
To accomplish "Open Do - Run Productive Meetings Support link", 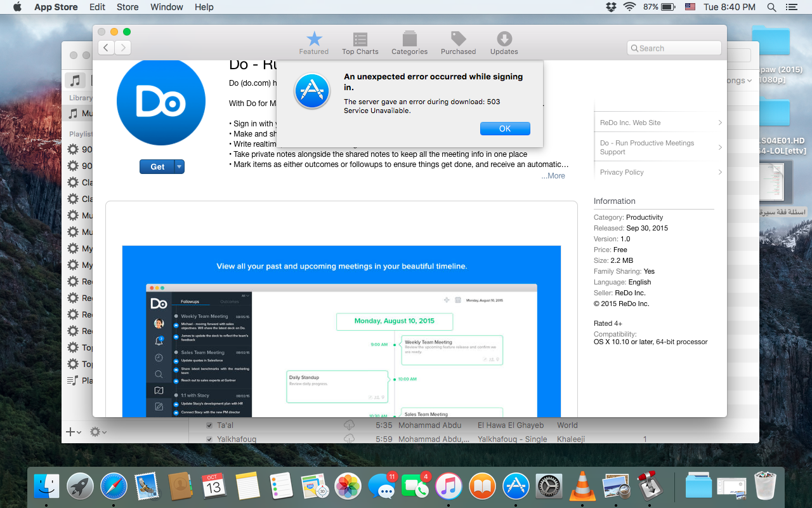I will click(x=660, y=147).
